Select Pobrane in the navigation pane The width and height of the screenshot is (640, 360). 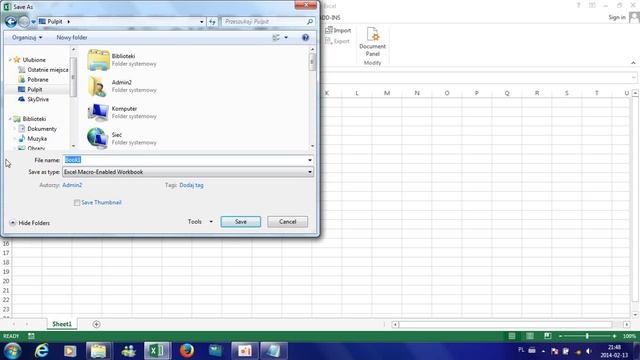33,80
